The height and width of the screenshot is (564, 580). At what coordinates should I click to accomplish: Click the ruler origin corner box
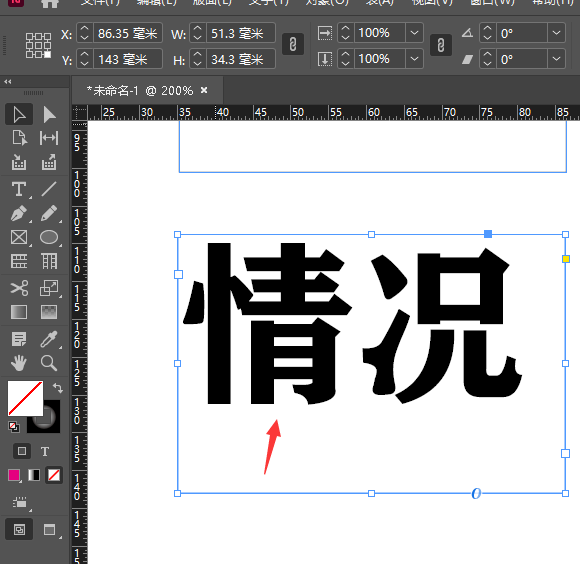[79, 112]
